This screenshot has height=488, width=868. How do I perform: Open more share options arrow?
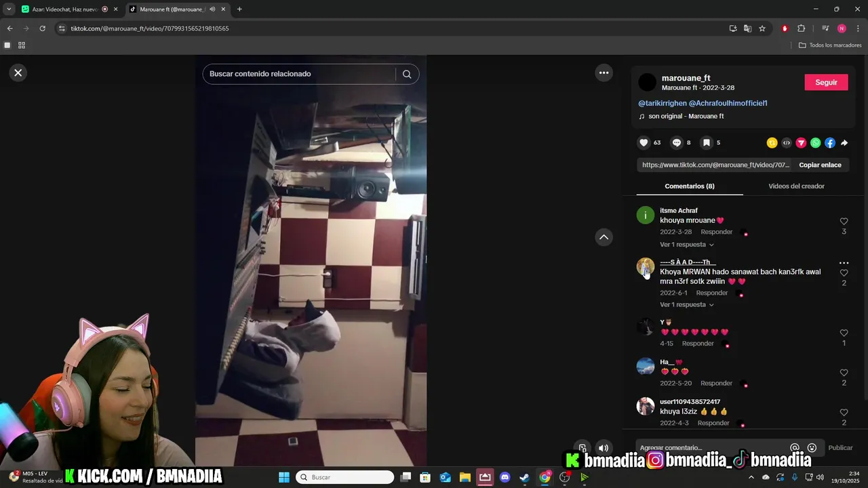(844, 143)
